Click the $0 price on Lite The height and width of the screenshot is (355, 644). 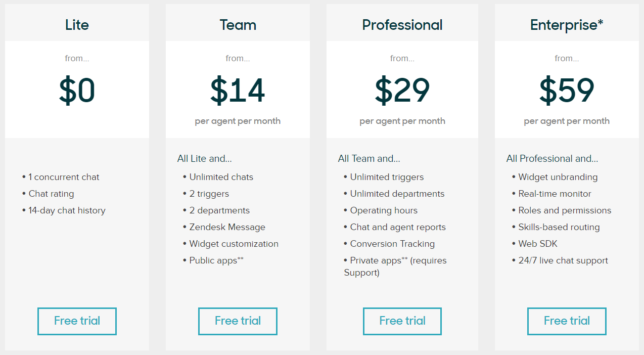click(x=77, y=91)
